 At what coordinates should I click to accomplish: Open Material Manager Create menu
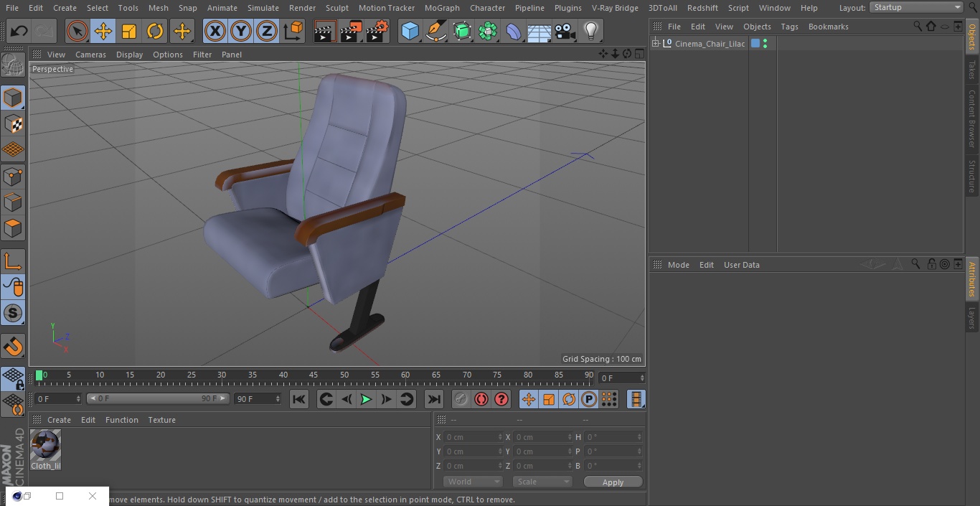point(59,420)
